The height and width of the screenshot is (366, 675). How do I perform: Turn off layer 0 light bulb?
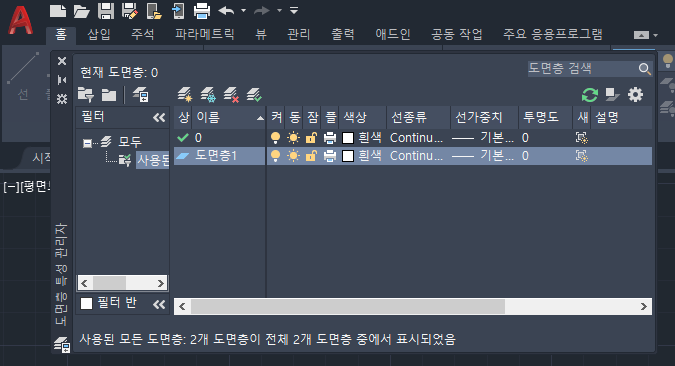276,138
